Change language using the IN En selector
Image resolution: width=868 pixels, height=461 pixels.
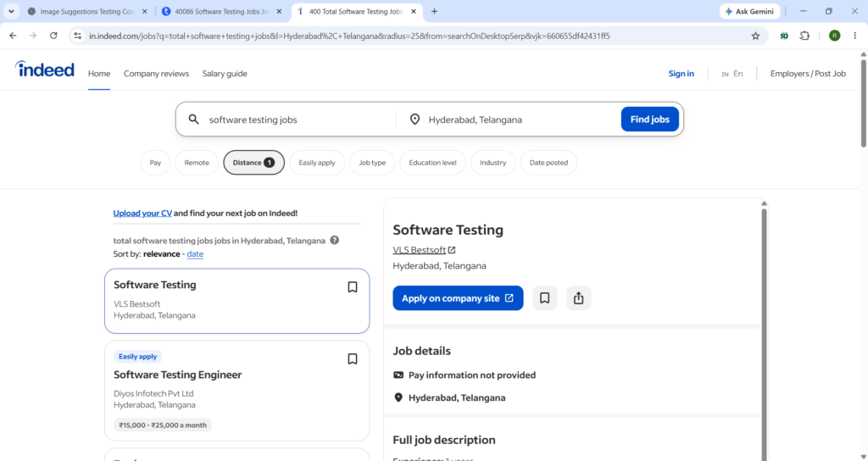coord(732,74)
